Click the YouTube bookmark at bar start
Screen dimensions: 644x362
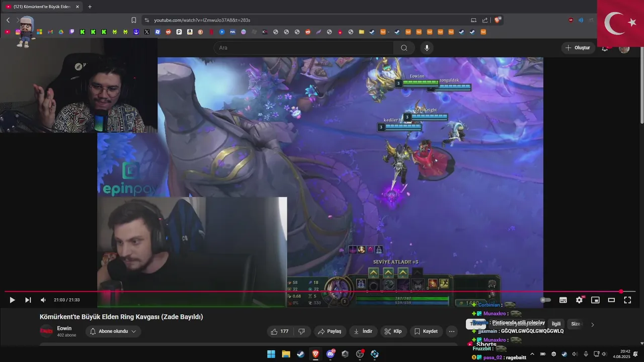click(7, 32)
